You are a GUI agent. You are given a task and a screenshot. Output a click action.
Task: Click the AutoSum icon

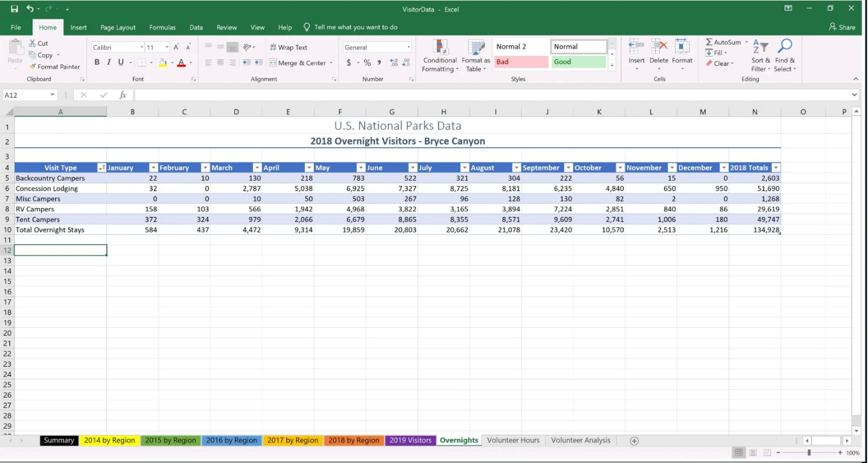pos(709,42)
